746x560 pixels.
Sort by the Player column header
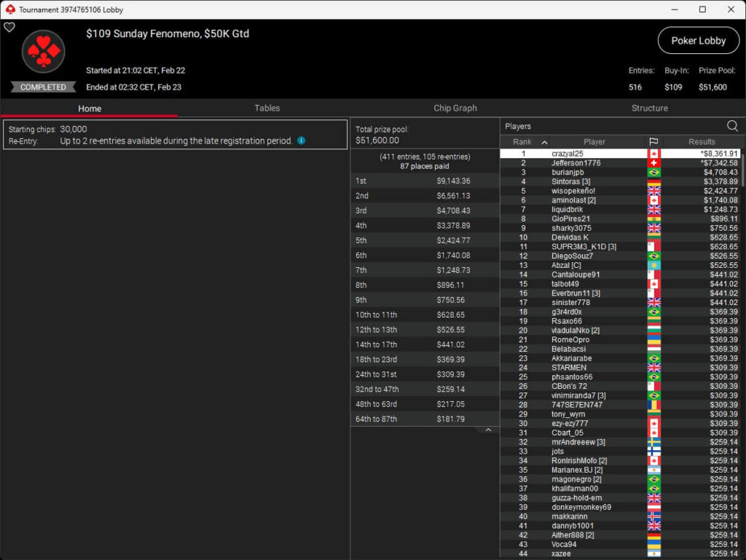594,142
